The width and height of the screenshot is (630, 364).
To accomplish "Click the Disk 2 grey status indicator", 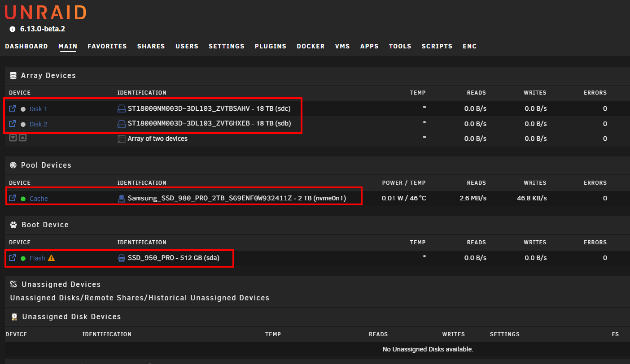I will 23,124.
